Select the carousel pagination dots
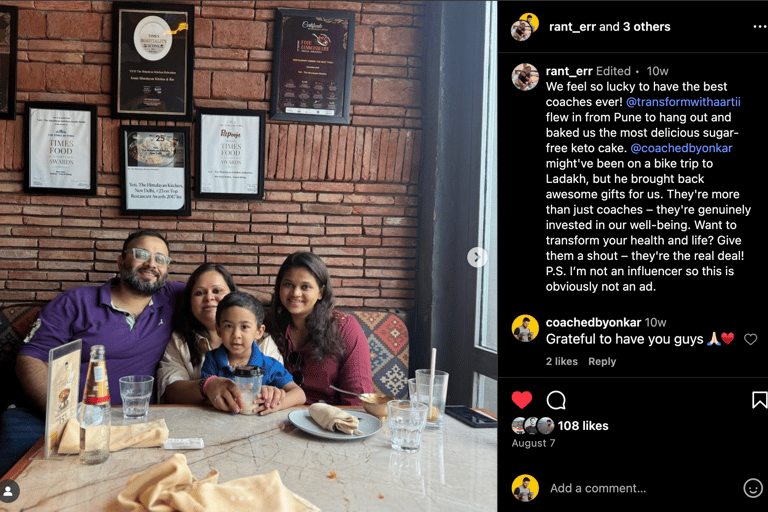Viewport: 768px width, 512px height. point(241,498)
